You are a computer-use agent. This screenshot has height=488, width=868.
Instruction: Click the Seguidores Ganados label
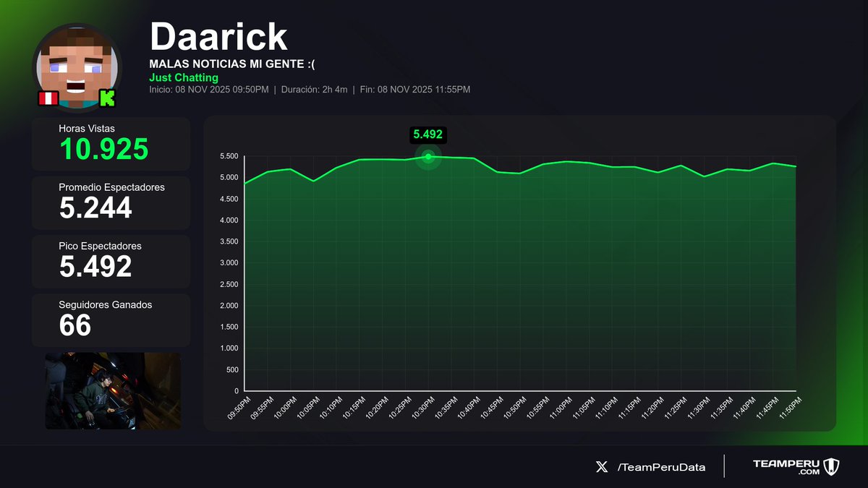pyautogui.click(x=106, y=305)
